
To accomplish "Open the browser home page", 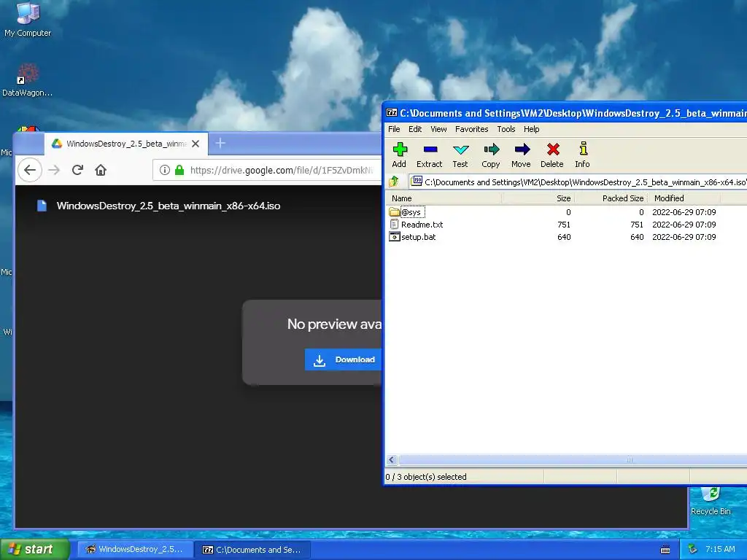I will tap(101, 170).
